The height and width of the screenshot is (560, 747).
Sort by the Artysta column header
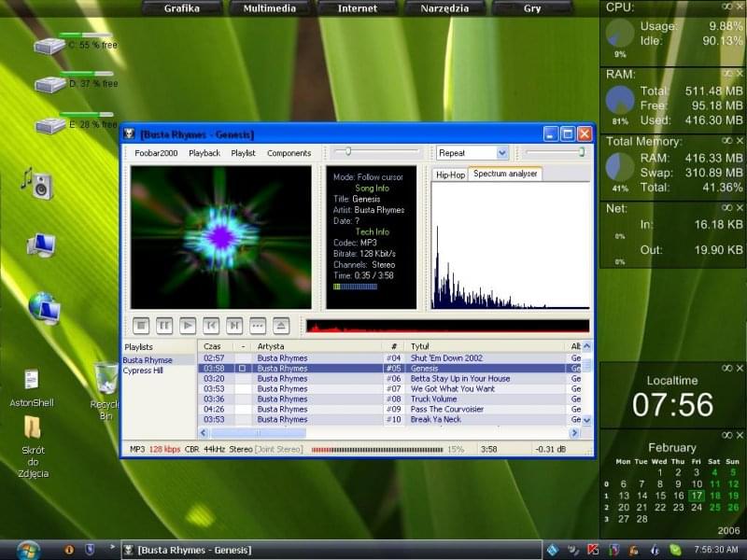tap(317, 346)
